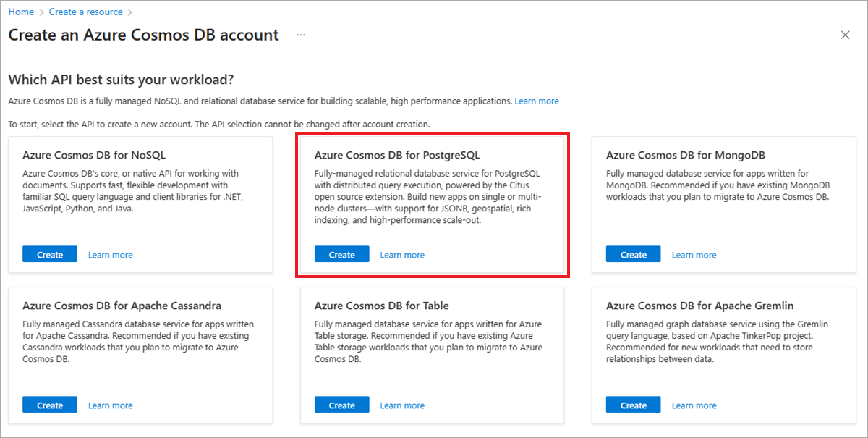This screenshot has height=438, width=868.
Task: Open Learn more for the MongoDB API
Action: click(694, 254)
